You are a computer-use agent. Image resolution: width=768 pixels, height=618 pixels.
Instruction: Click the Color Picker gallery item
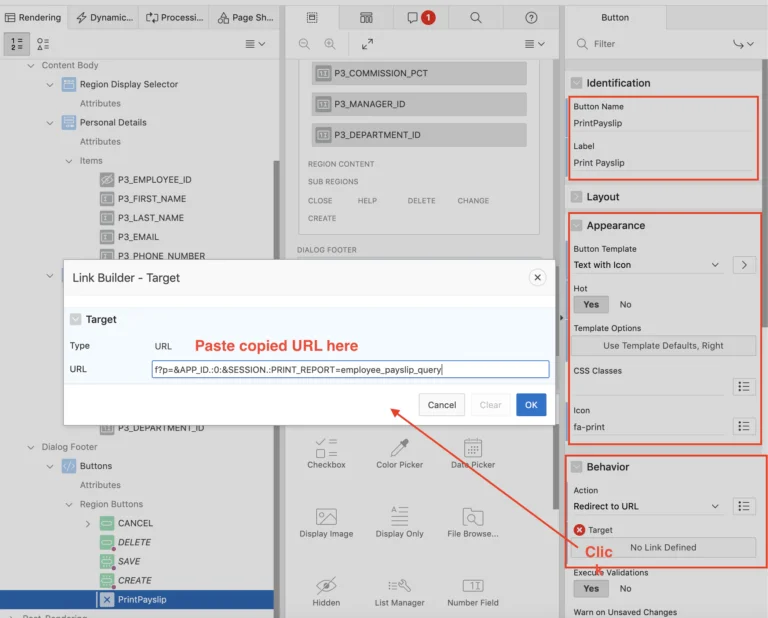399,453
